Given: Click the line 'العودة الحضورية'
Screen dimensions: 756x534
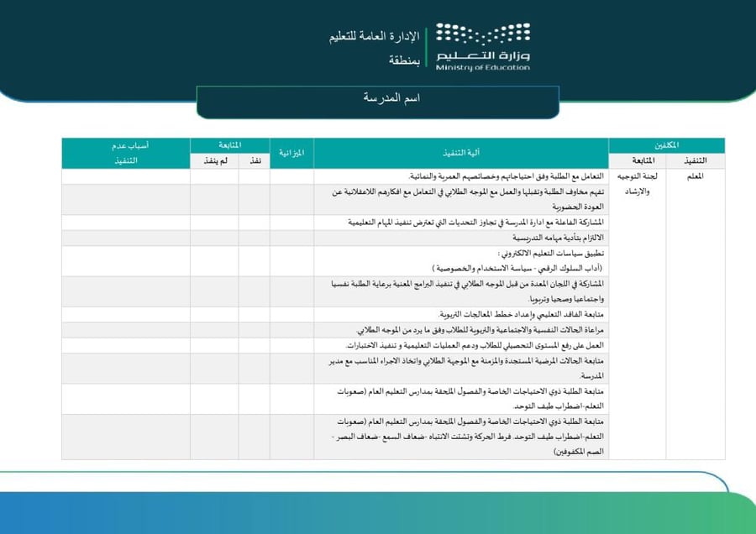Looking at the screenshot, I should (578, 207).
